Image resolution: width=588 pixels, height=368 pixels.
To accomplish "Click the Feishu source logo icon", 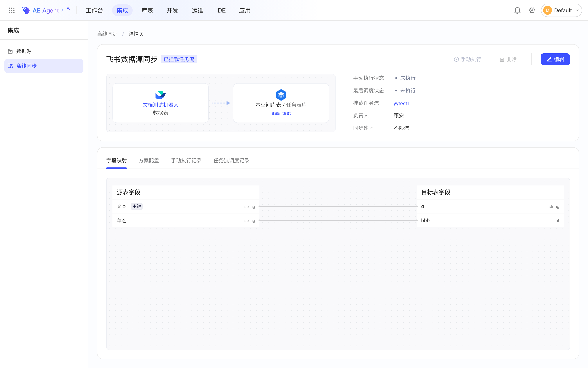I will coord(160,95).
